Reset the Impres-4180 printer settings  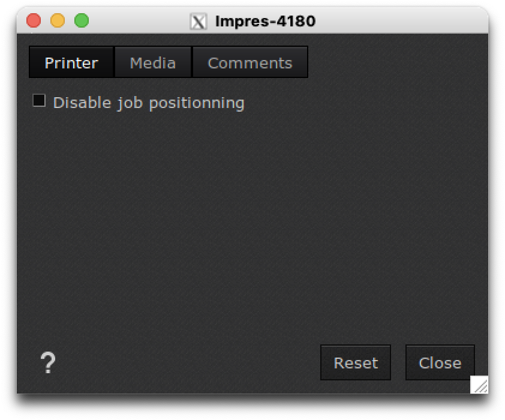point(355,362)
